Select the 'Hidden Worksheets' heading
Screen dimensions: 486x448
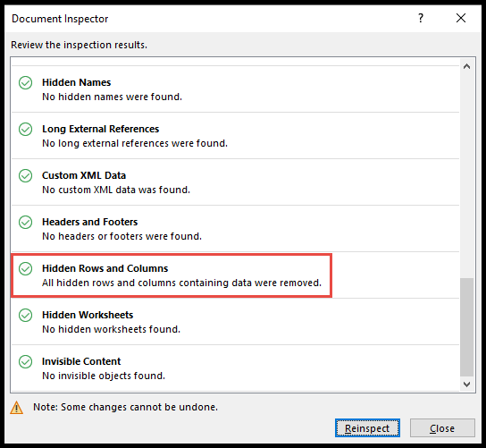[x=88, y=316]
